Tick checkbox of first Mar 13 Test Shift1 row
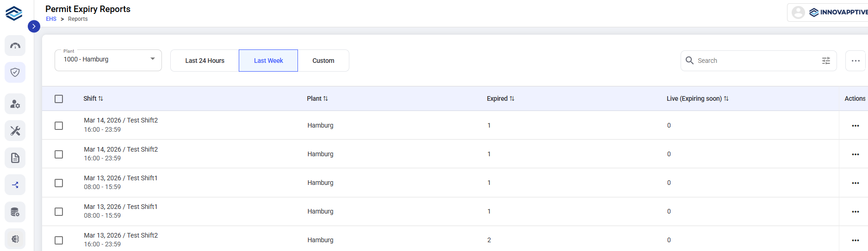 tap(59, 183)
